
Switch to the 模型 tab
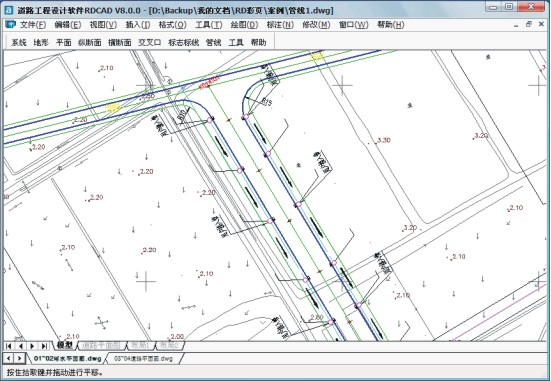click(x=64, y=346)
